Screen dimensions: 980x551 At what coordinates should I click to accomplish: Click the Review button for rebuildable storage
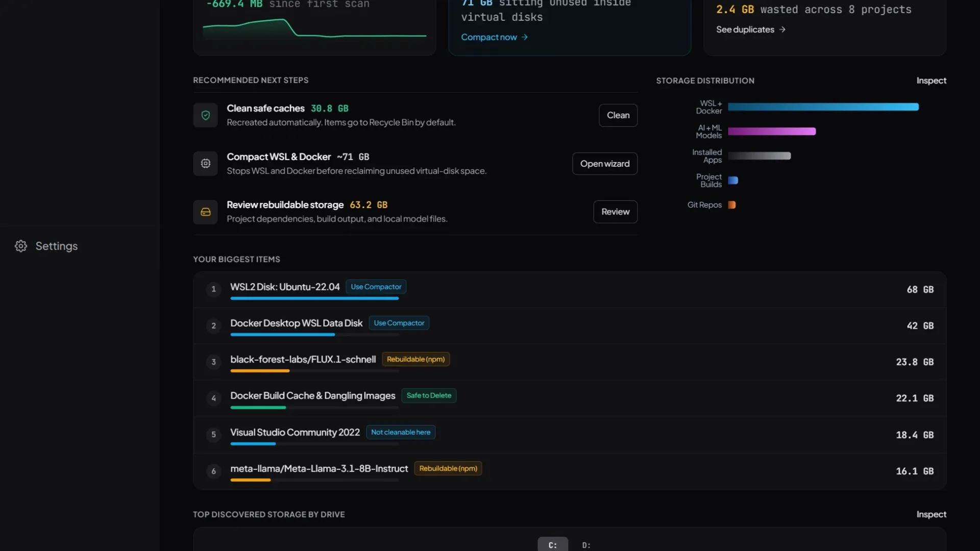pos(615,212)
